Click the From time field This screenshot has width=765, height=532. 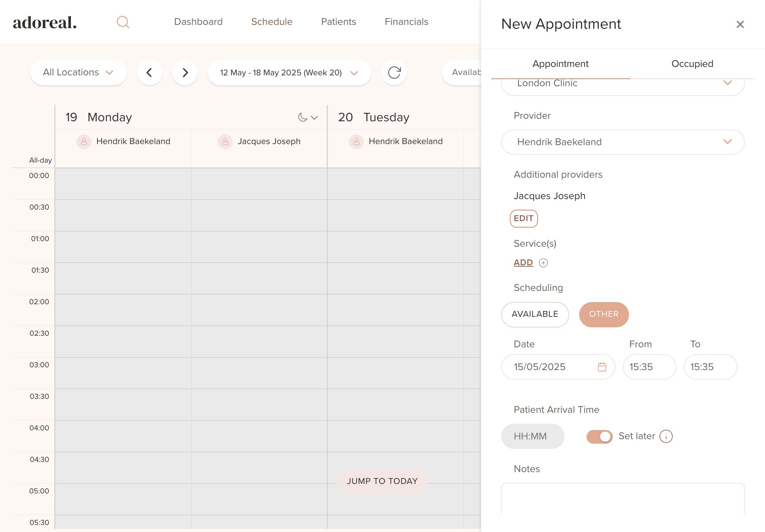click(649, 367)
